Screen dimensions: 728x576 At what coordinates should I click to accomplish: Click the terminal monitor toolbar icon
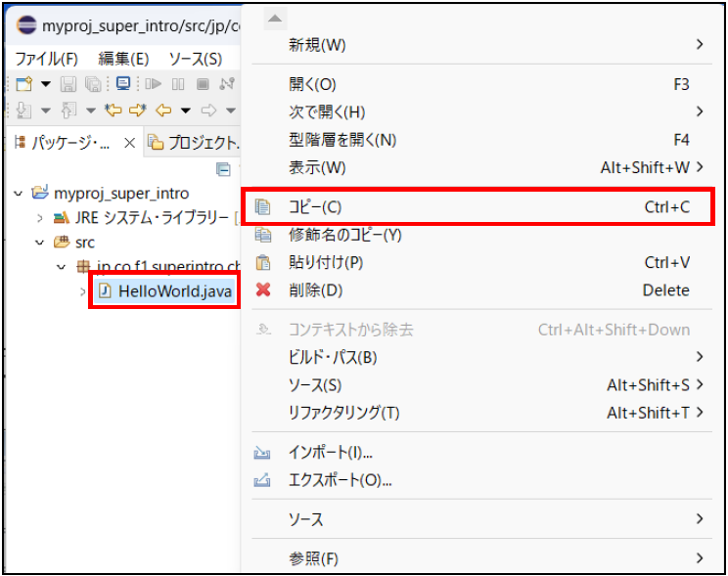click(123, 84)
